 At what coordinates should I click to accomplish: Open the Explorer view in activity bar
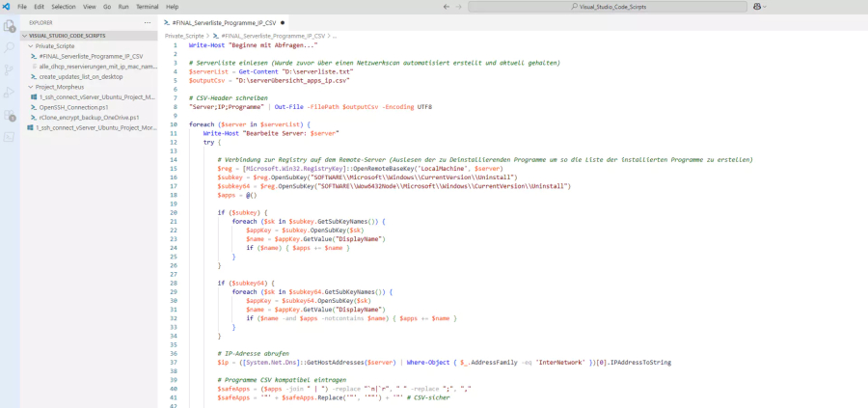point(10,26)
